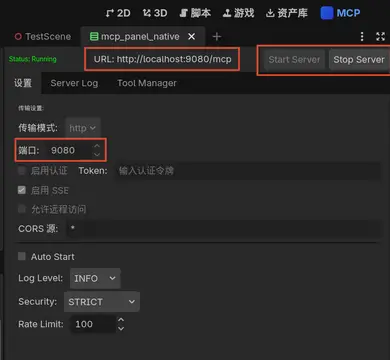
Task: Switch to the 3D workspace
Action: (155, 13)
